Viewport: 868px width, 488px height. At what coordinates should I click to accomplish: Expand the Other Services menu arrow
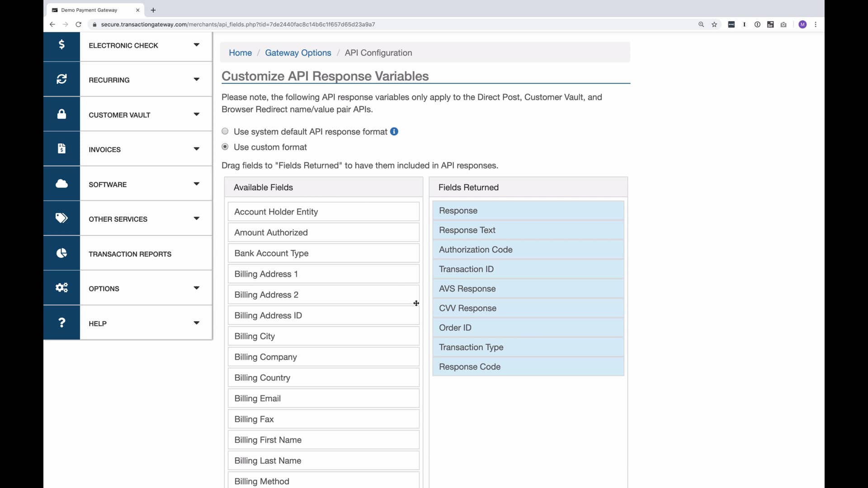[x=196, y=219]
